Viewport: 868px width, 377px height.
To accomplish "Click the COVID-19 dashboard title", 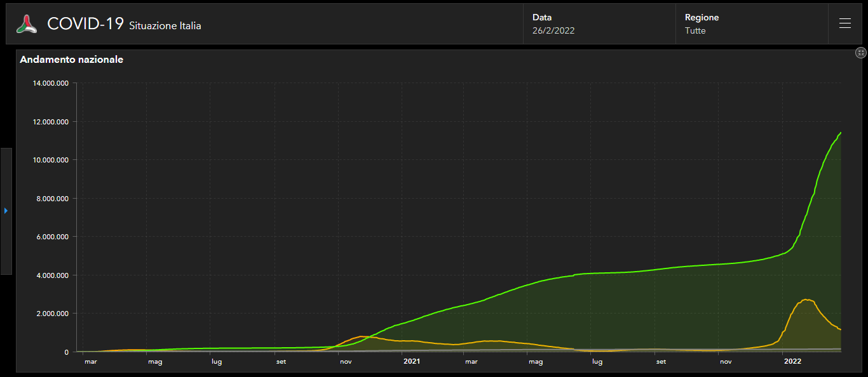I will pos(85,24).
